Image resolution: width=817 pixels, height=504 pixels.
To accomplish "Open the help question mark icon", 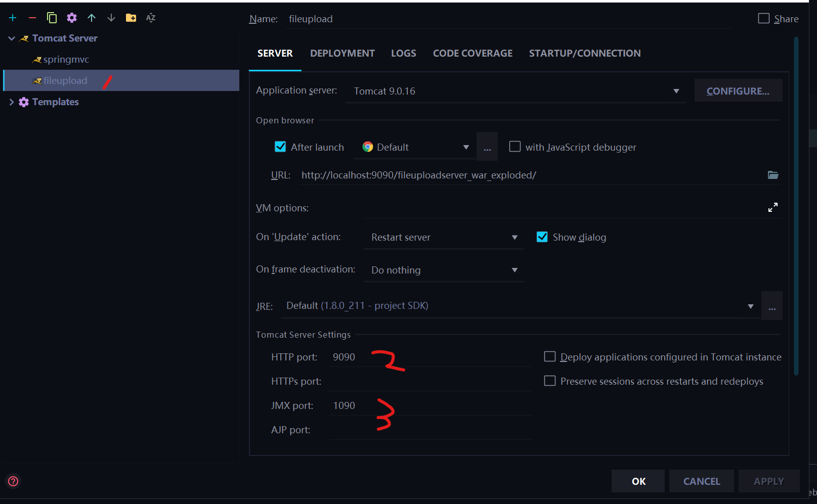I will pos(13,481).
